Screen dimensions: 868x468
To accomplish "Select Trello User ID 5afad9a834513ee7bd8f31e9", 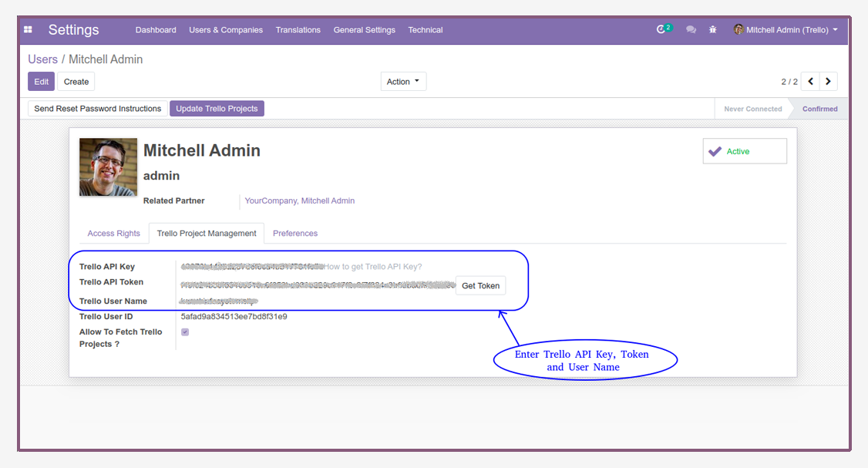I will coord(234,317).
